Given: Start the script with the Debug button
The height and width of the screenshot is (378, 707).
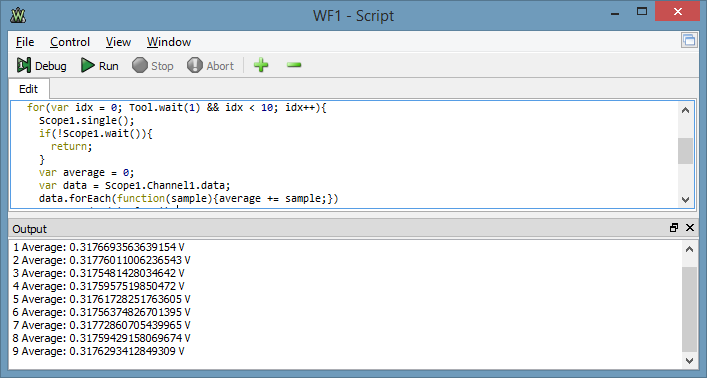Looking at the screenshot, I should [41, 66].
